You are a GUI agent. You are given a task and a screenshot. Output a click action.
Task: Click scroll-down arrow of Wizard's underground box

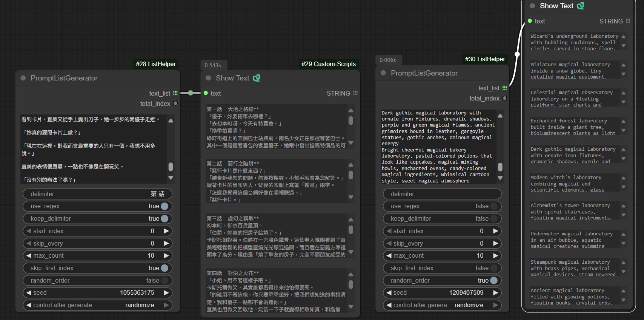624,46
